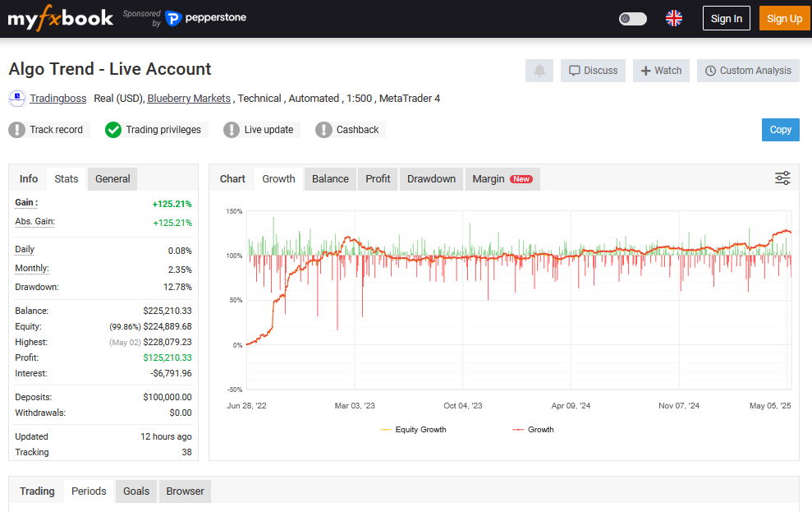The width and height of the screenshot is (812, 512).
Task: Click the Trading privileges label text
Action: coord(163,130)
